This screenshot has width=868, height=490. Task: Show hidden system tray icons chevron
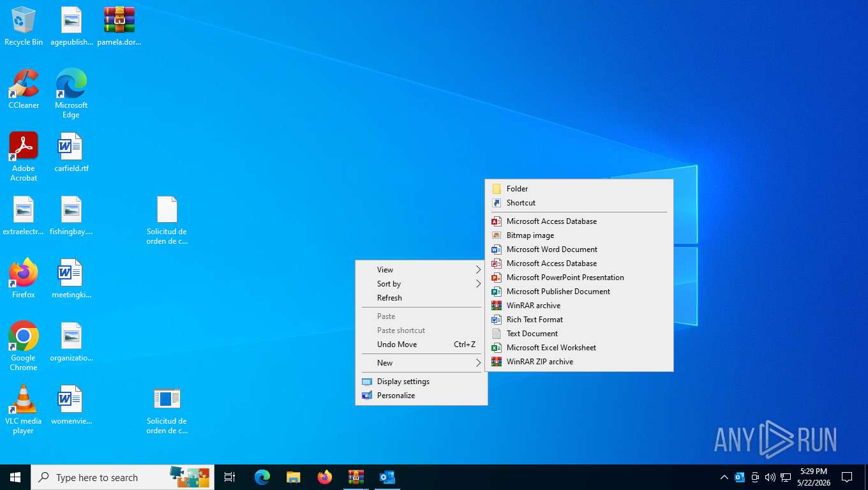point(724,477)
